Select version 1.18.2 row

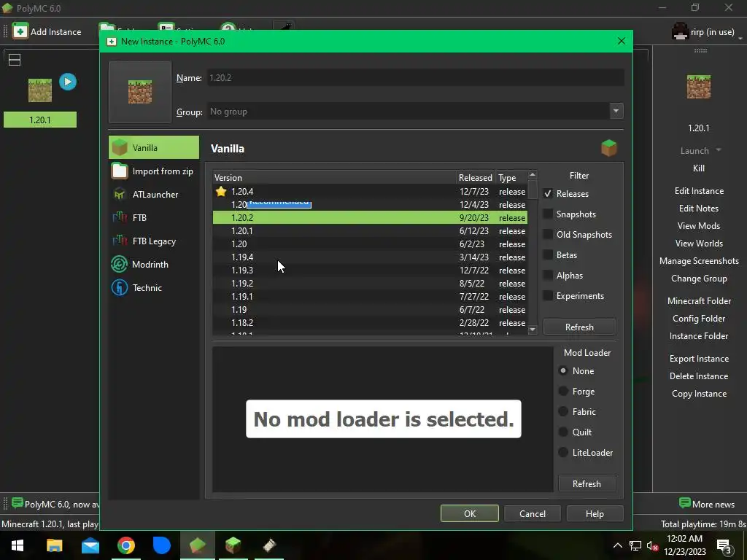pos(370,323)
